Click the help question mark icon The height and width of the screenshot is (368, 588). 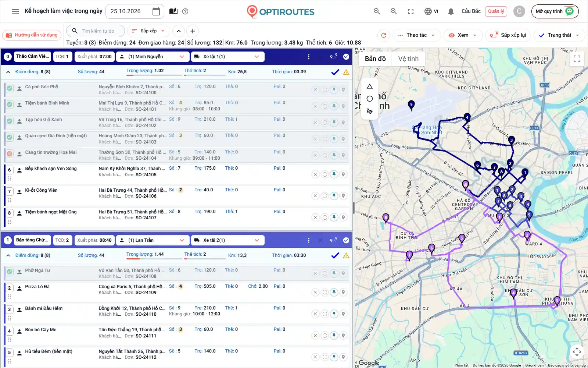click(185, 11)
